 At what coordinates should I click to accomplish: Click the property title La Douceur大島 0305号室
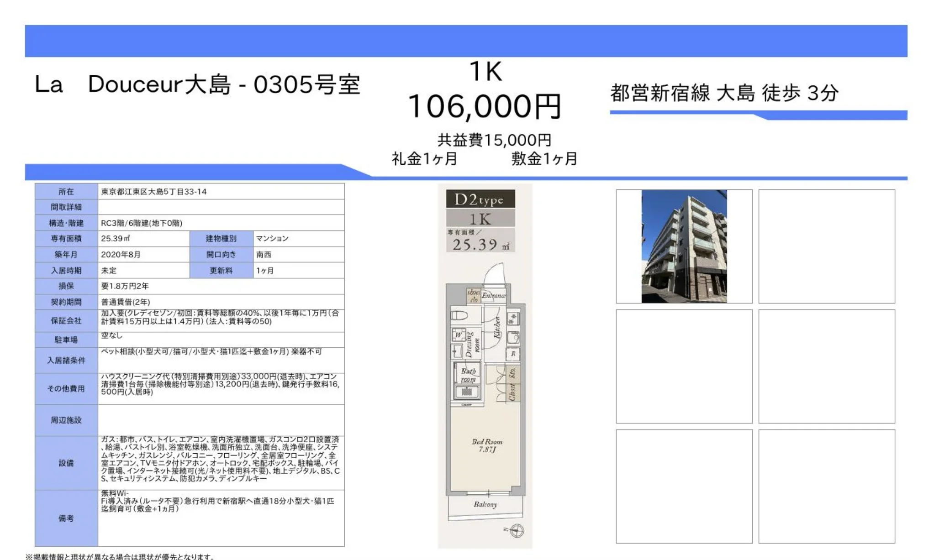pyautogui.click(x=197, y=84)
